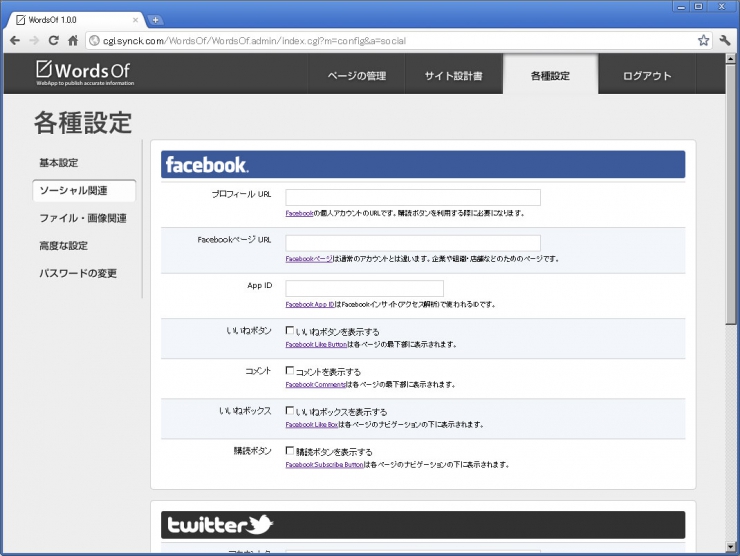
Task: Click the App ID input field
Action: click(x=364, y=288)
